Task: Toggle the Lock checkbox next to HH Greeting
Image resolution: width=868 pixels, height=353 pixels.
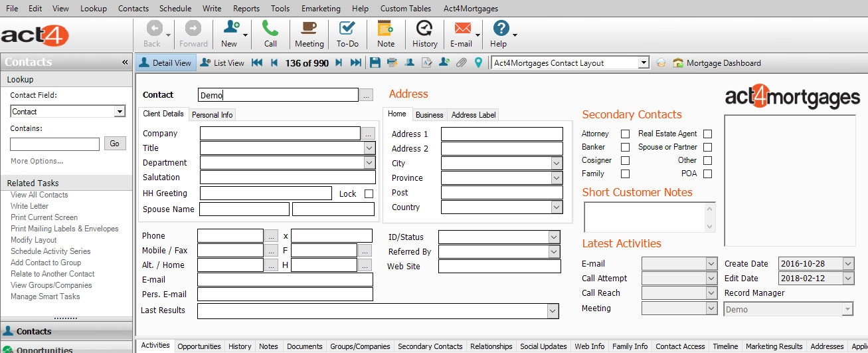Action: (x=369, y=194)
